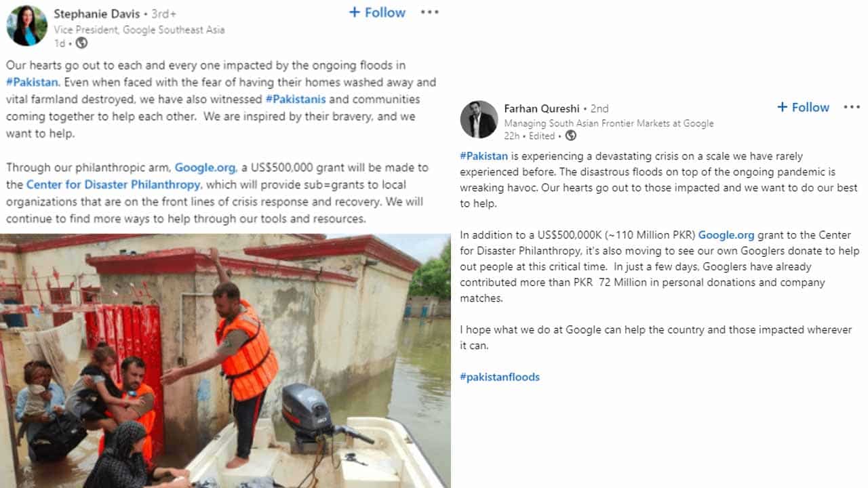
Task: Click #Pakistan hashtag in Farhan's post
Action: tap(484, 156)
